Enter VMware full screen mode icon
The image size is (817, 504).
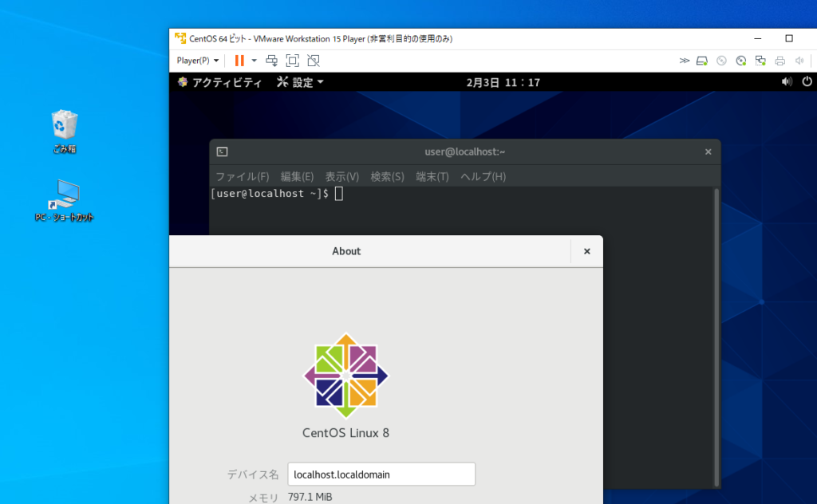pyautogui.click(x=293, y=61)
